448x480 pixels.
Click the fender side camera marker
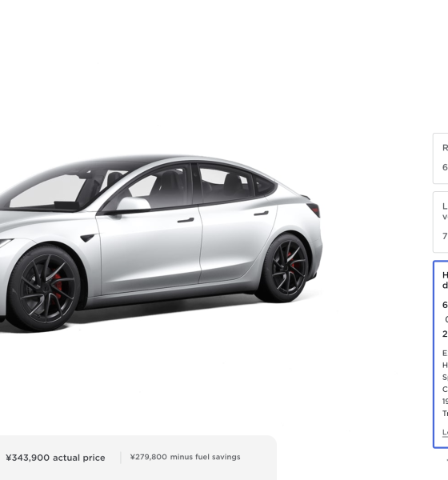tap(88, 238)
